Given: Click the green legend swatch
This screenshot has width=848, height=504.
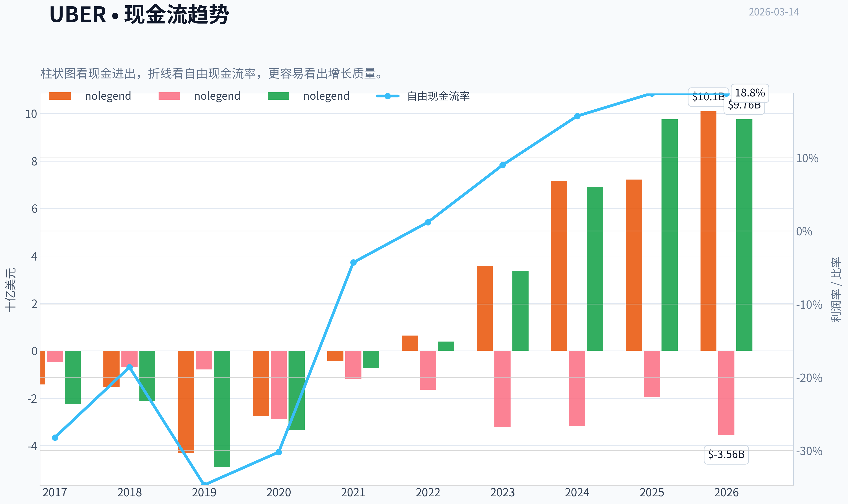Looking at the screenshot, I should [278, 96].
